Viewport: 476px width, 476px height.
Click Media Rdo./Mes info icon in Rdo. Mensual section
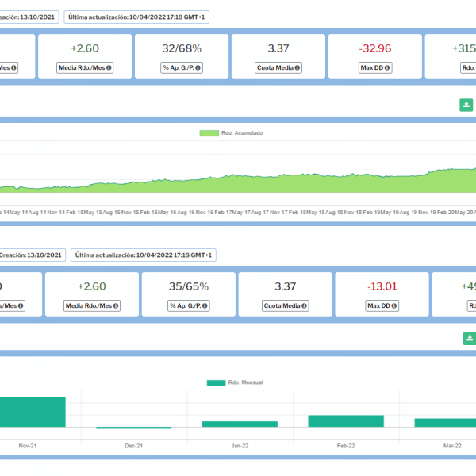point(116,305)
